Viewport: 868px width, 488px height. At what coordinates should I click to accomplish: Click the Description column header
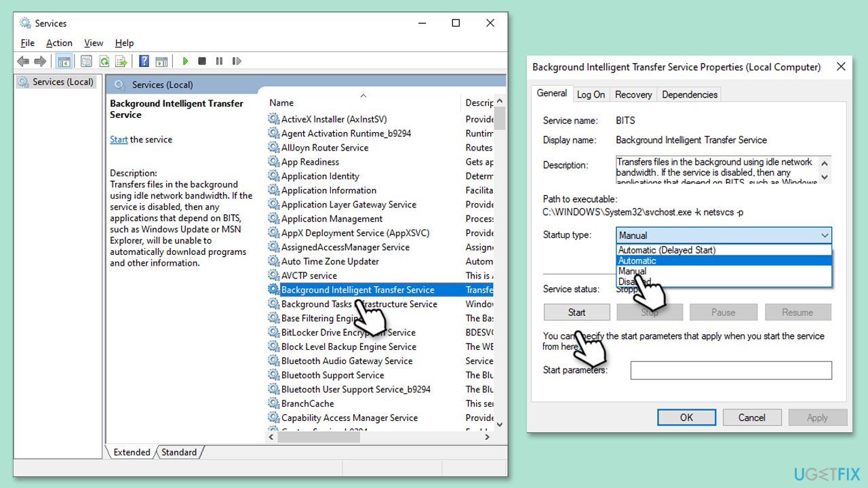pos(479,102)
